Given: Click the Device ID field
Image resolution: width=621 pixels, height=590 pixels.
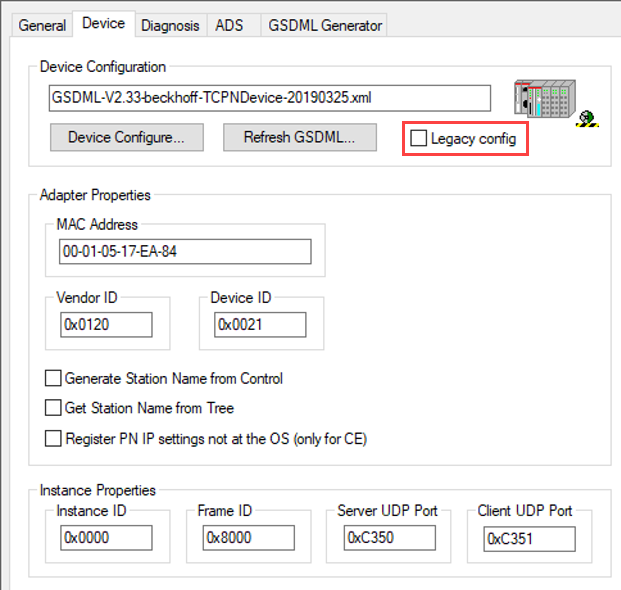Looking at the screenshot, I should click(259, 325).
